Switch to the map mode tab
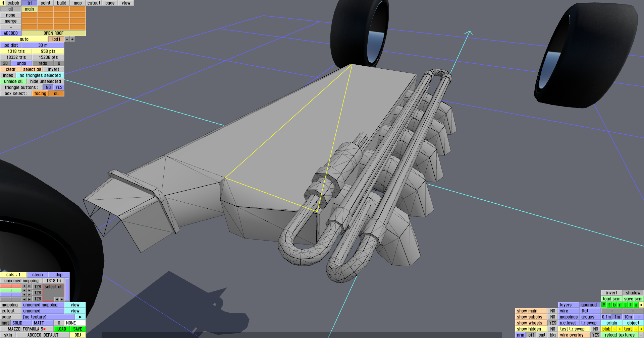The height and width of the screenshot is (338, 644). [x=78, y=3]
